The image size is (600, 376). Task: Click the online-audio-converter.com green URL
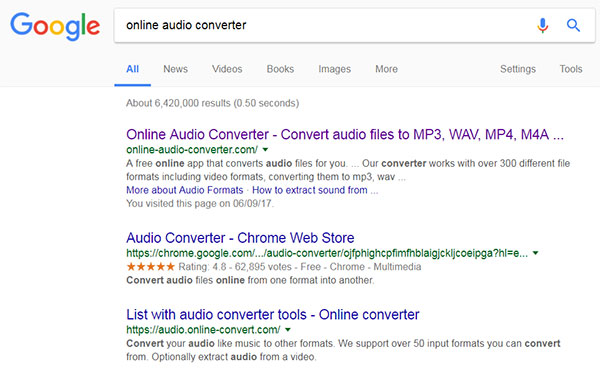tap(192, 150)
